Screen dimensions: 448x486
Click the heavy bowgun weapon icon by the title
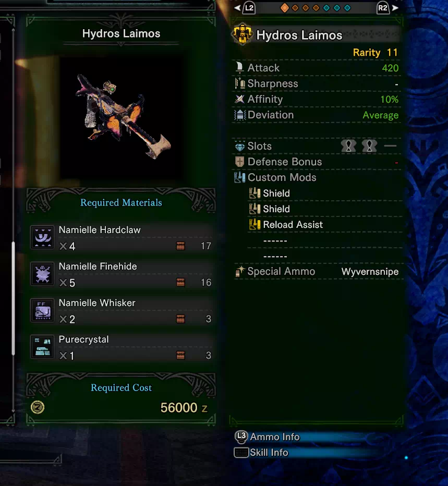[243, 34]
